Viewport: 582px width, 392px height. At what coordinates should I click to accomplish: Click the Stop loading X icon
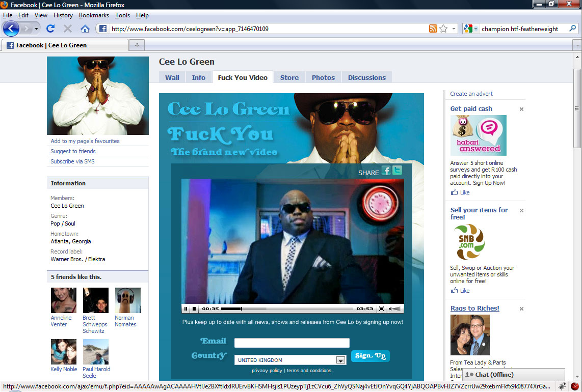point(68,29)
